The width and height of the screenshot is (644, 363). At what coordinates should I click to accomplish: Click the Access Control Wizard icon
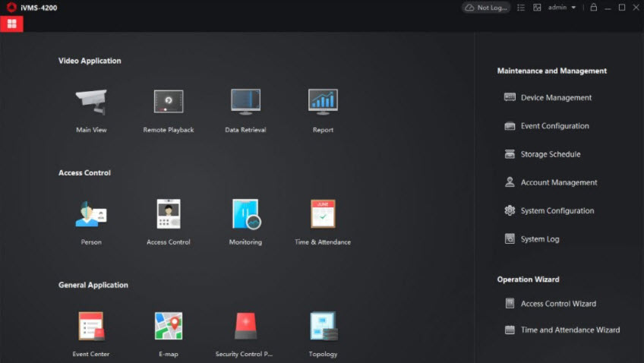(x=510, y=304)
